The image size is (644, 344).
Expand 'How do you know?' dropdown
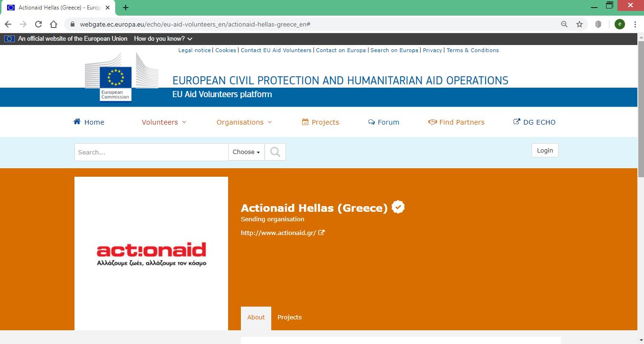163,39
